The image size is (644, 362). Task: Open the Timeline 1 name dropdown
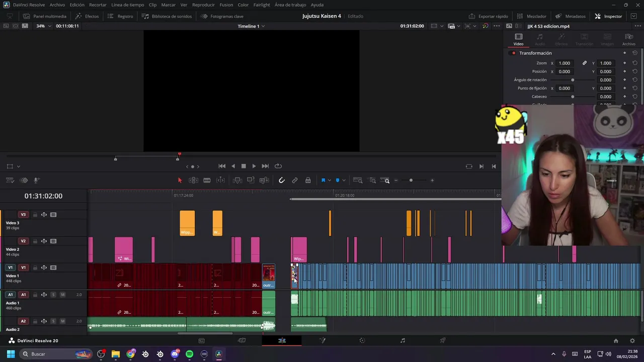click(x=252, y=26)
